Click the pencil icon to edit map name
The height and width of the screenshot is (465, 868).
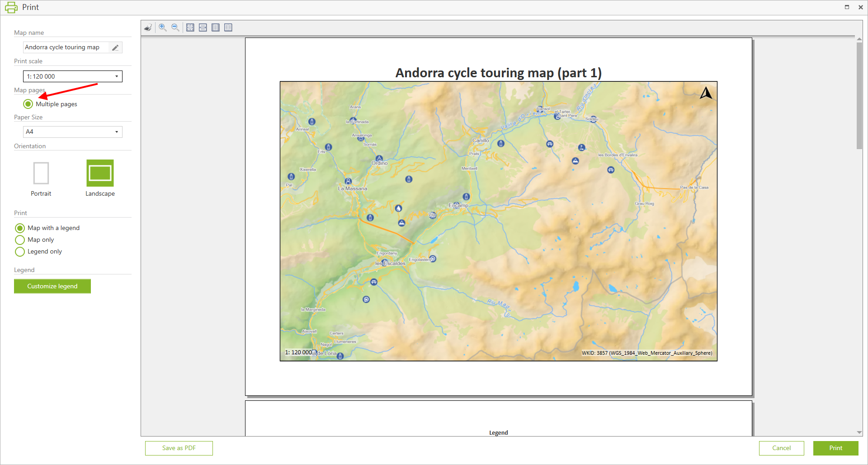(115, 47)
